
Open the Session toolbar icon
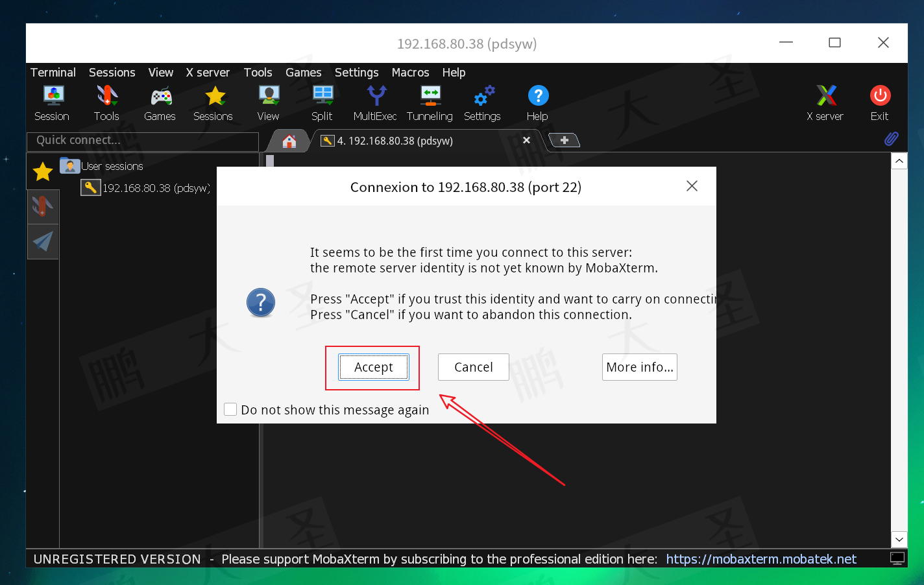[x=53, y=103]
